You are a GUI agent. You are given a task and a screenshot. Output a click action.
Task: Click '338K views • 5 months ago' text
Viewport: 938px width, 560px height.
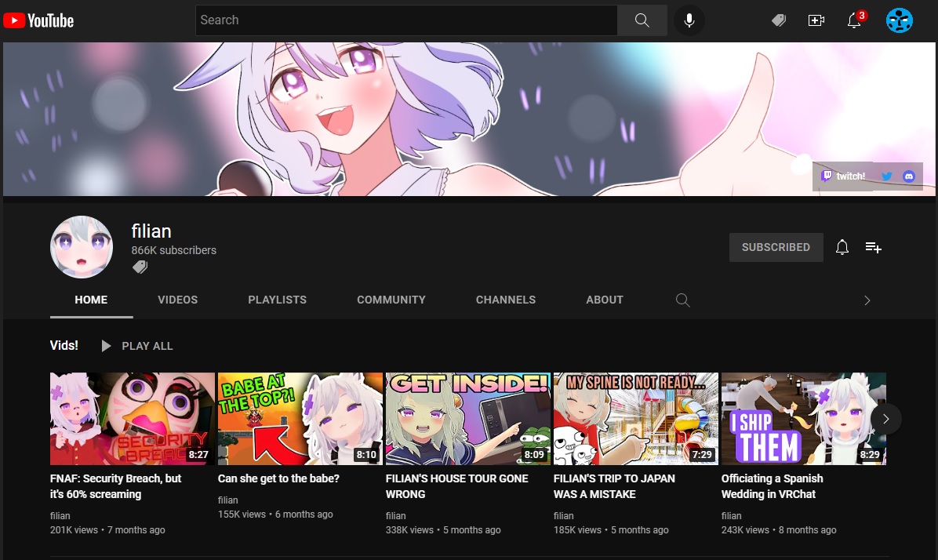coord(443,530)
